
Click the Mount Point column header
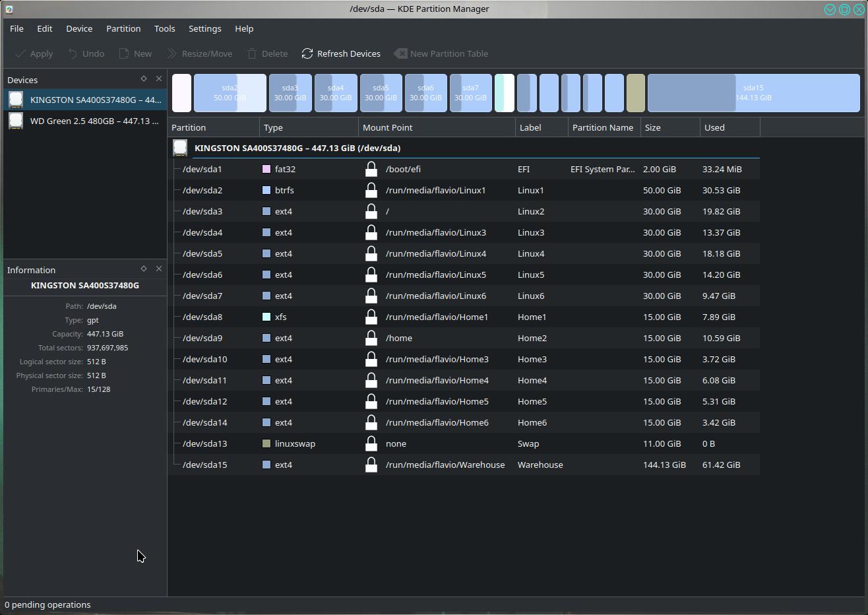(435, 127)
